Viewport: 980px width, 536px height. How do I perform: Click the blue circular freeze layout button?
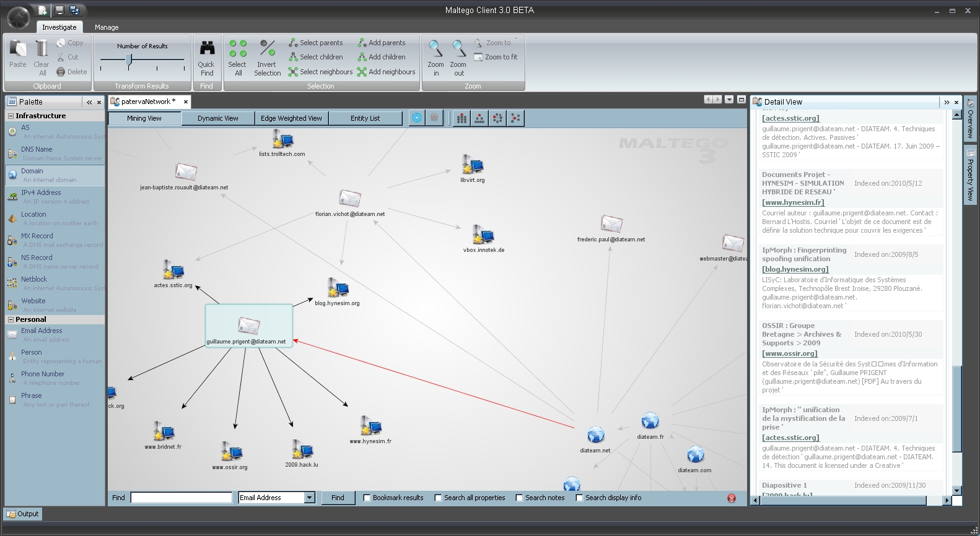coord(418,118)
